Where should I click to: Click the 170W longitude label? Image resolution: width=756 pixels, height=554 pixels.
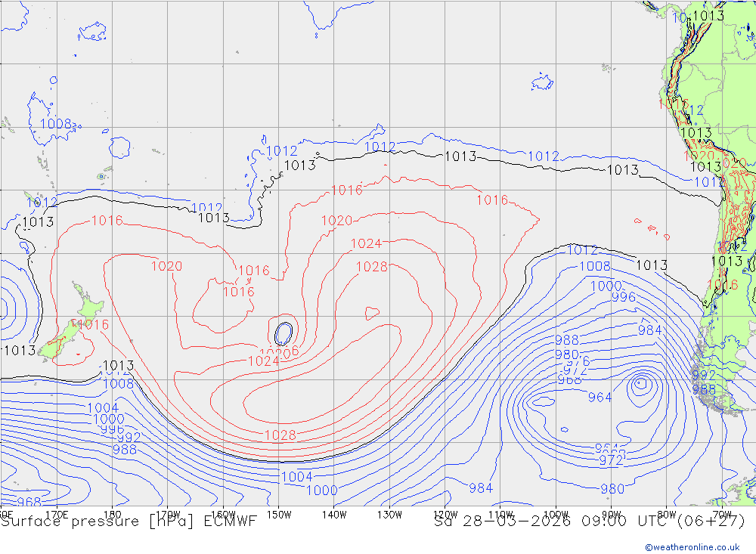click(169, 515)
